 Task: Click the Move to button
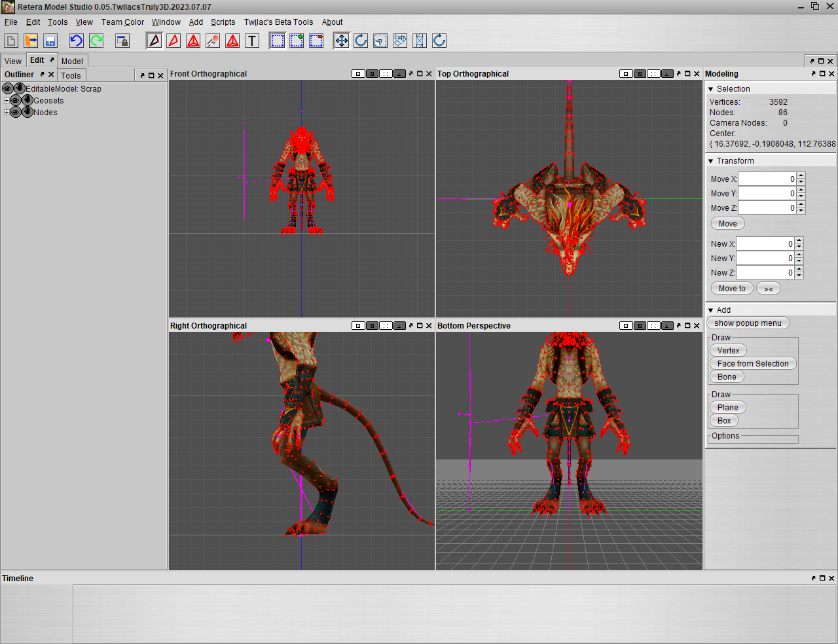coord(731,289)
